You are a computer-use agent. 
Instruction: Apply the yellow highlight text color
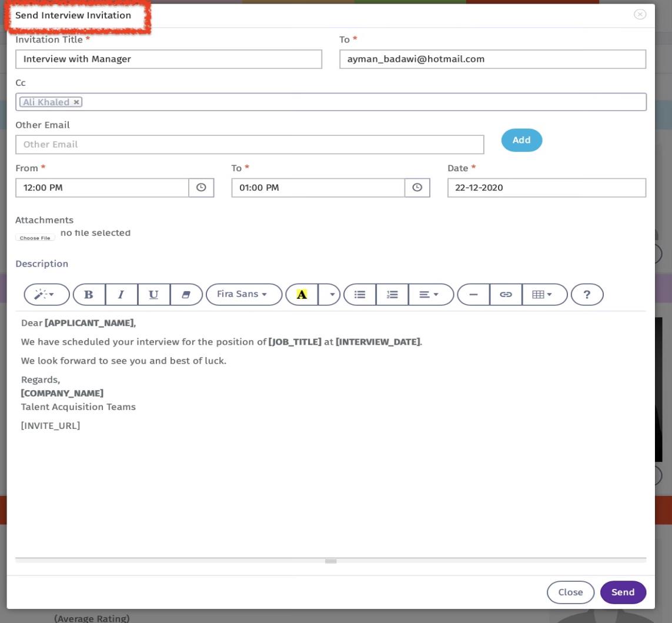tap(302, 295)
